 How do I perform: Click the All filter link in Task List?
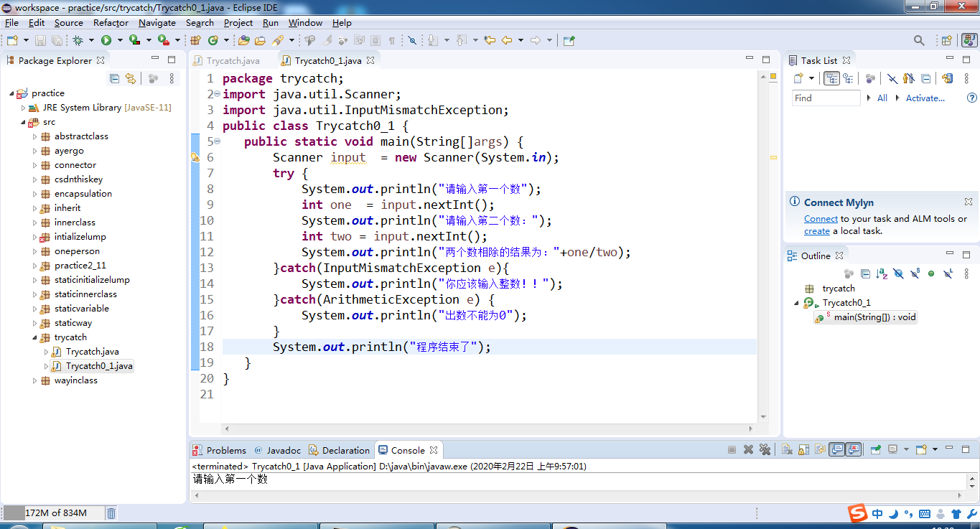coord(882,98)
